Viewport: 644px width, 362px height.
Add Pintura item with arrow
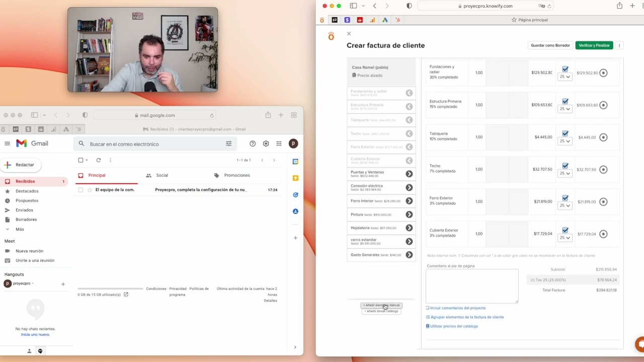(x=409, y=215)
